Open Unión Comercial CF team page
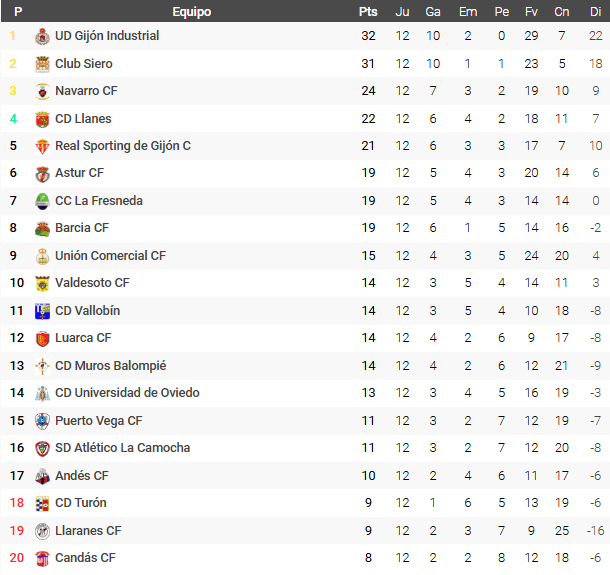 [110, 256]
